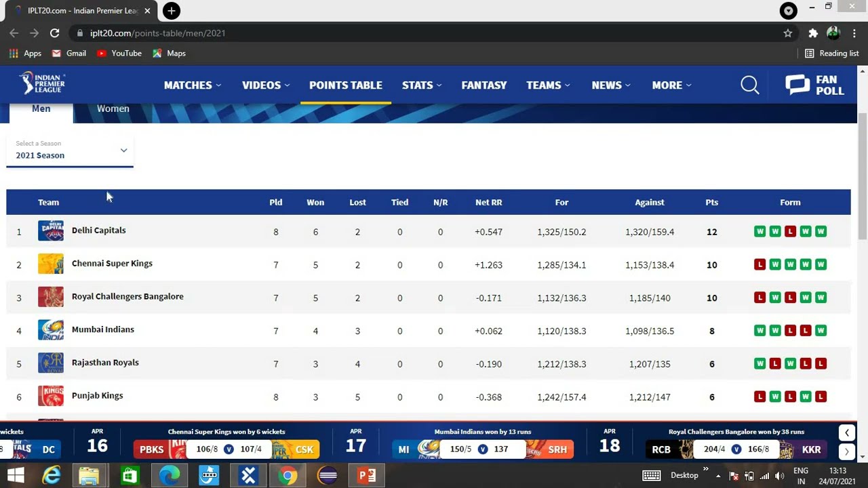The width and height of the screenshot is (868, 488).
Task: Open PowerPoint from the taskbar
Action: point(367,475)
